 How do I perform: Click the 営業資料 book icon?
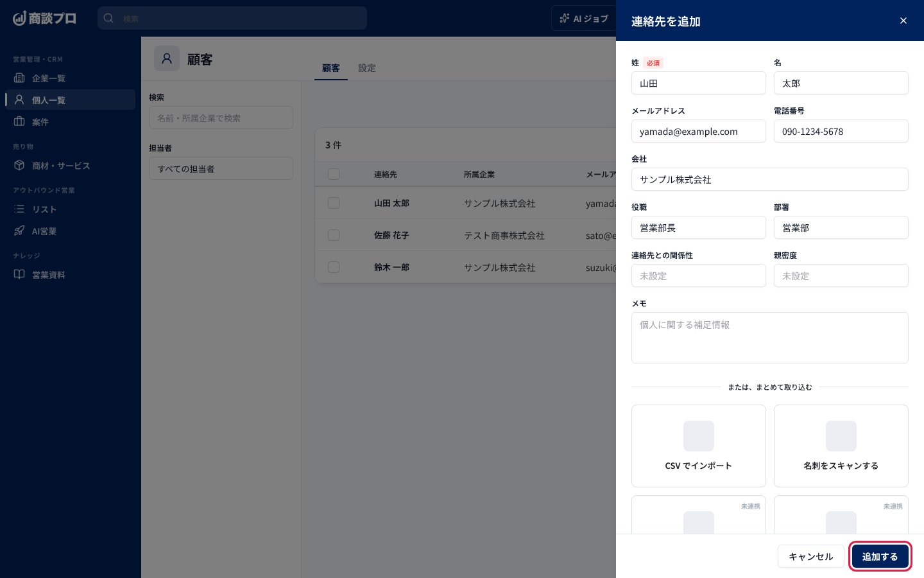click(x=19, y=275)
